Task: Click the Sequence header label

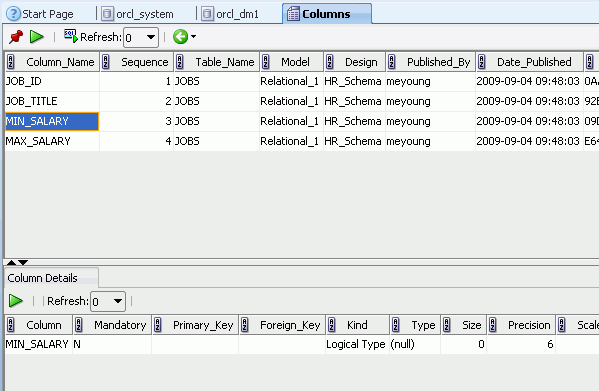Action: [144, 62]
